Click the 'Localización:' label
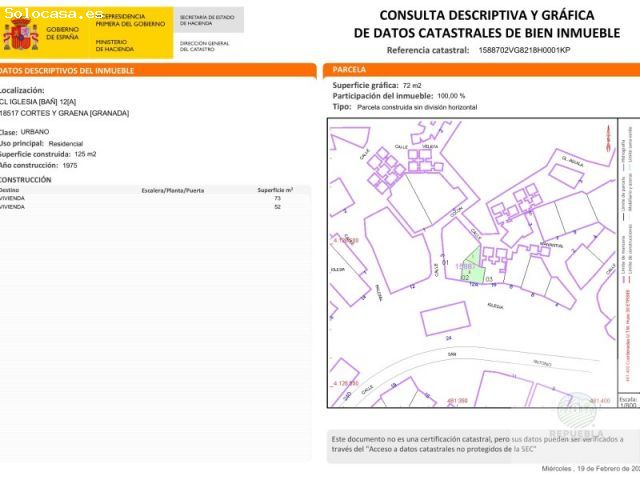The image size is (640, 480). [x=22, y=90]
